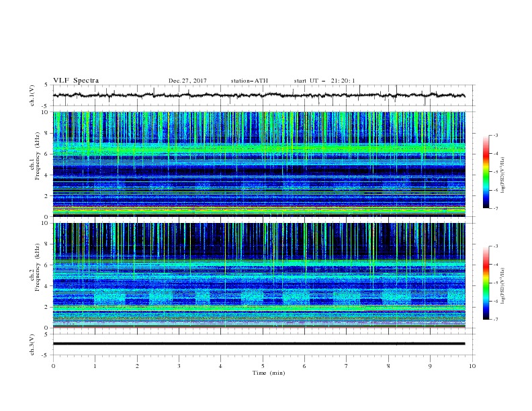This screenshot has width=532, height=411.
Task: Click the "Time (min)" axis title
Action: point(269,373)
